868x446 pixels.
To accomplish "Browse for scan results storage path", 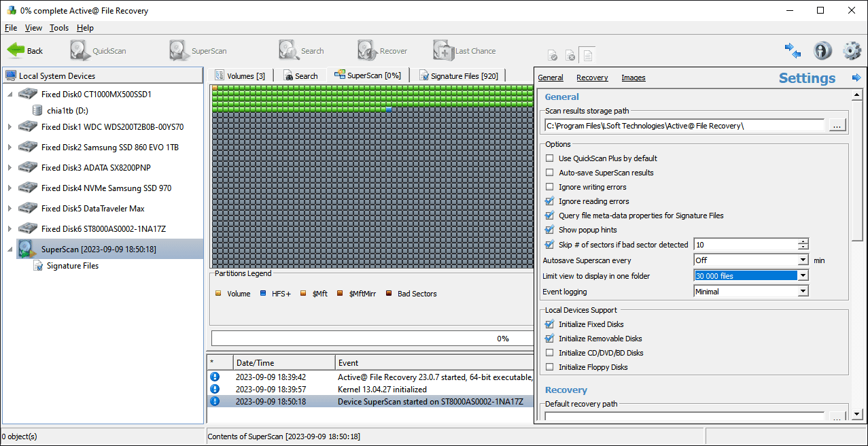I will (837, 125).
